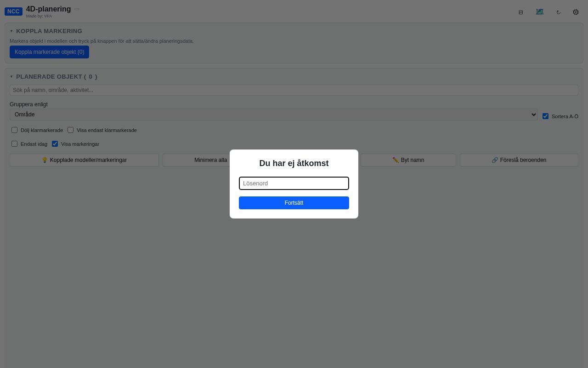
Task: Open the split panel layout icon
Action: [520, 12]
